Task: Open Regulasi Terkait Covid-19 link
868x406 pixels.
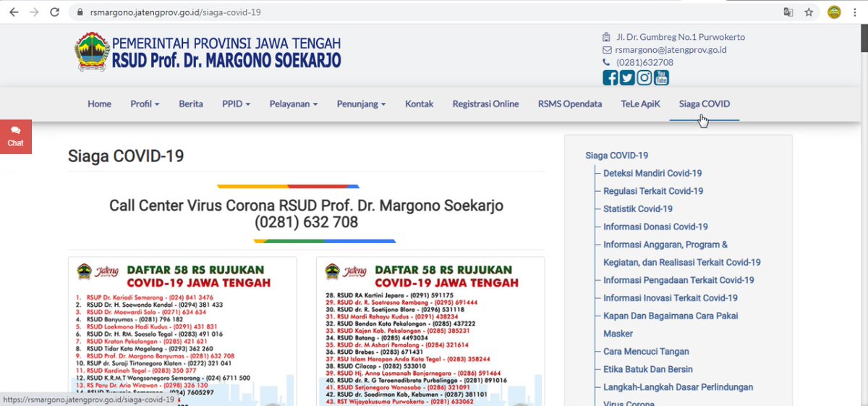Action: pos(653,191)
